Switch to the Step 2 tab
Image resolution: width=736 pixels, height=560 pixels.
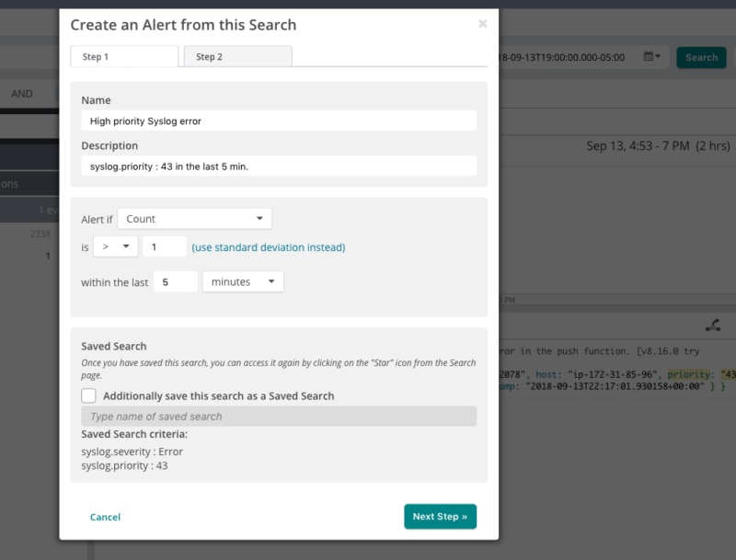click(x=237, y=57)
